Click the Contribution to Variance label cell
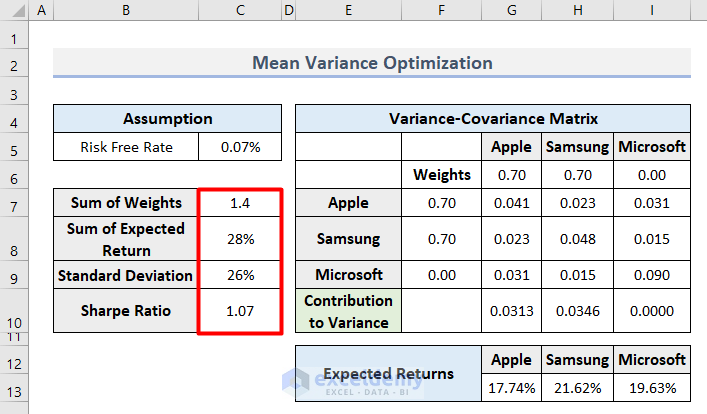This screenshot has height=414, width=707. pos(349,311)
